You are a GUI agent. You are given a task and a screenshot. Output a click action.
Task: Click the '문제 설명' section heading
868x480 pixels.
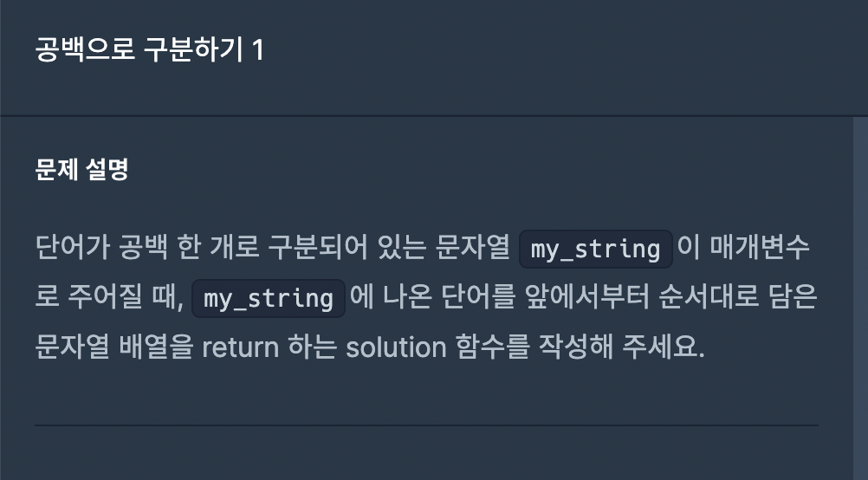tap(82, 169)
